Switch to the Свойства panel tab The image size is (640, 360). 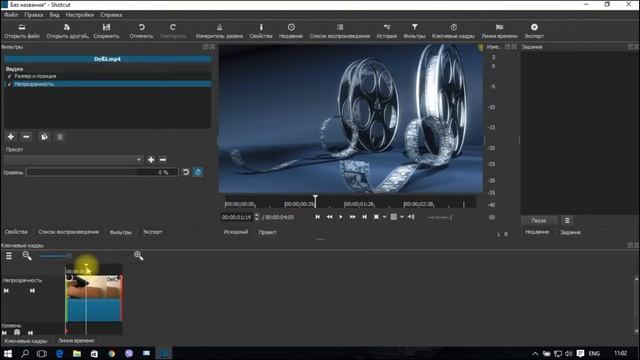click(16, 232)
